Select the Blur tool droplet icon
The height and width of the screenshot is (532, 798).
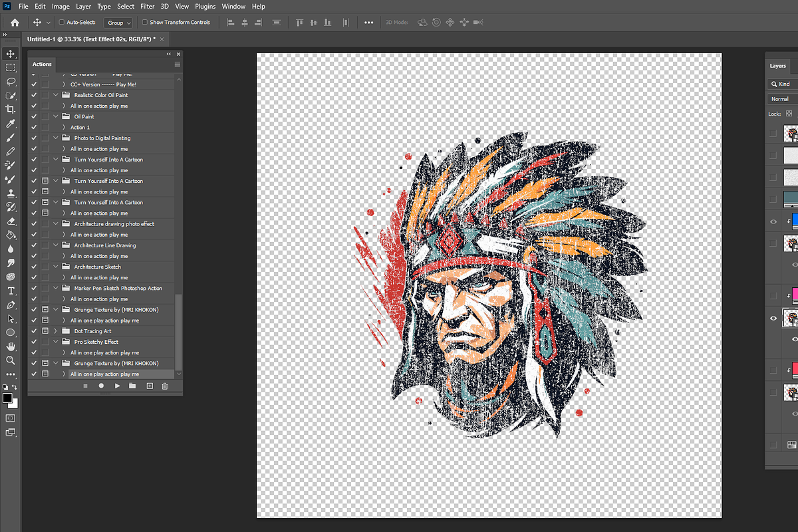tap(11, 249)
